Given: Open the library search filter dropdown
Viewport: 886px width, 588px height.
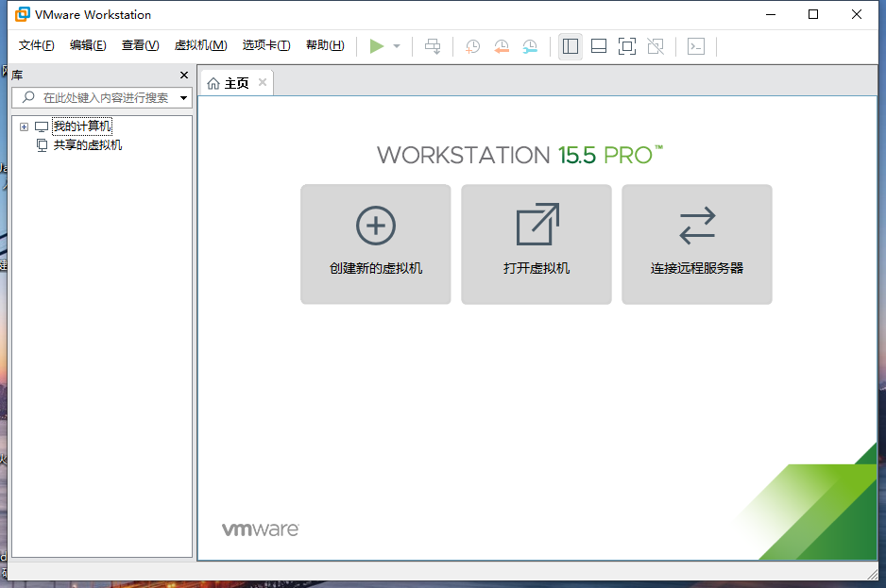Looking at the screenshot, I should click(183, 98).
